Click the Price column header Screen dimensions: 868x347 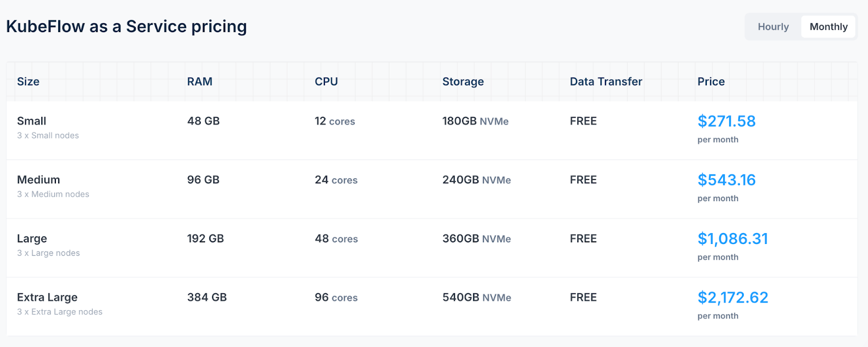click(711, 81)
